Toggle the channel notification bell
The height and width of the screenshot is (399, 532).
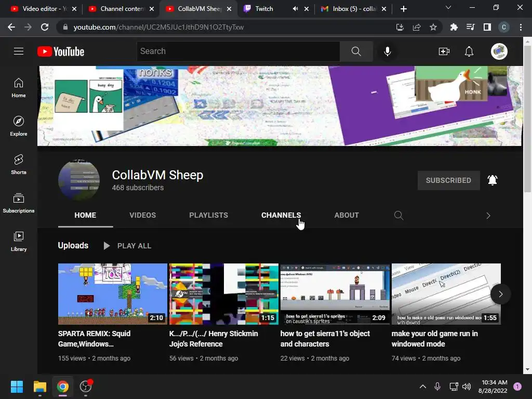point(493,180)
